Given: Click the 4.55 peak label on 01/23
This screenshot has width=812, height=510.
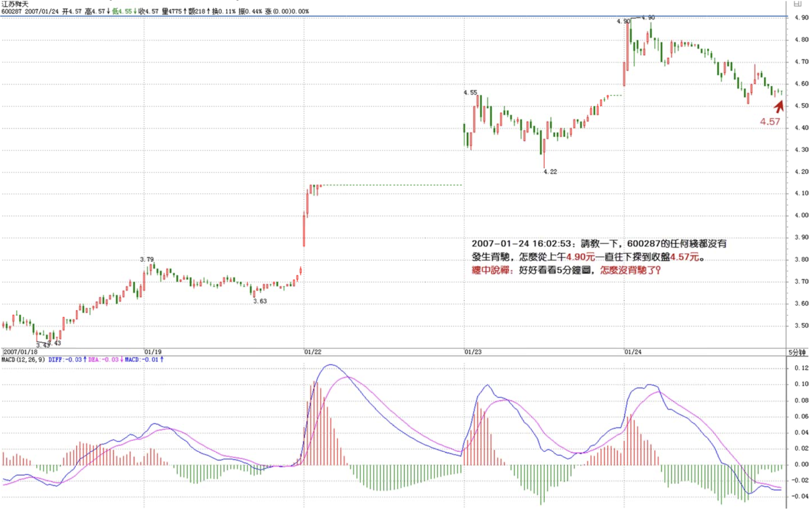Looking at the screenshot, I should click(x=470, y=93).
